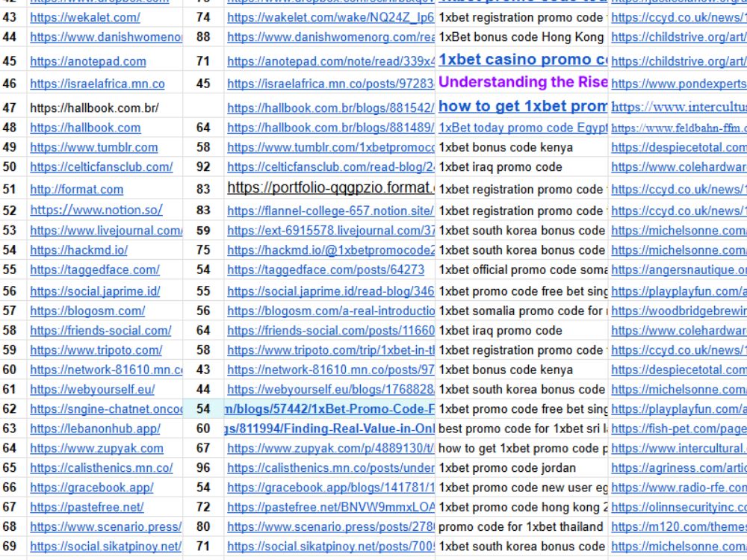The width and height of the screenshot is (747, 560).
Task: Click the https://m120.com/theme link
Action: (x=679, y=526)
